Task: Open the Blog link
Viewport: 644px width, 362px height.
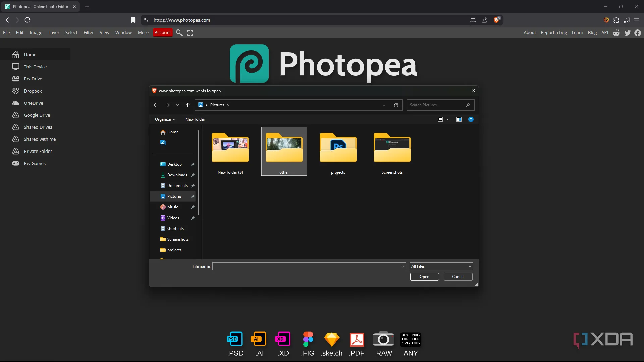Action: click(592, 32)
